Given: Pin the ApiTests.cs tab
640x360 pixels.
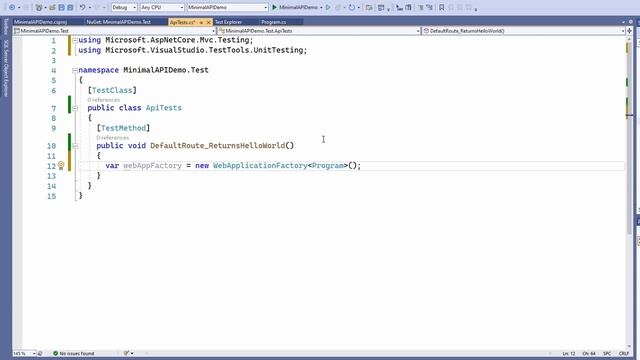Looking at the screenshot, I should click(x=201, y=22).
